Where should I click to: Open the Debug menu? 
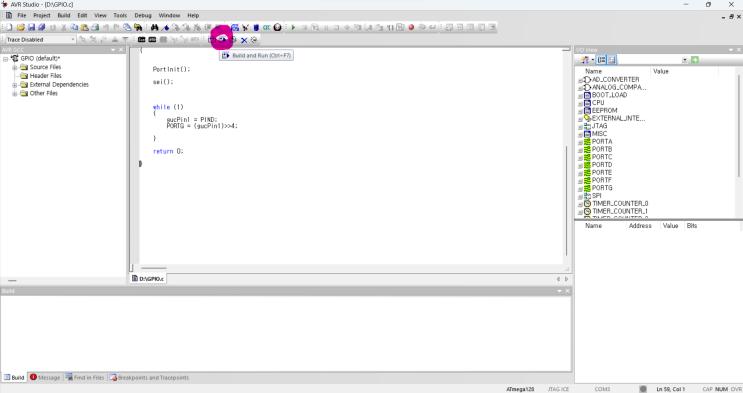(x=143, y=16)
